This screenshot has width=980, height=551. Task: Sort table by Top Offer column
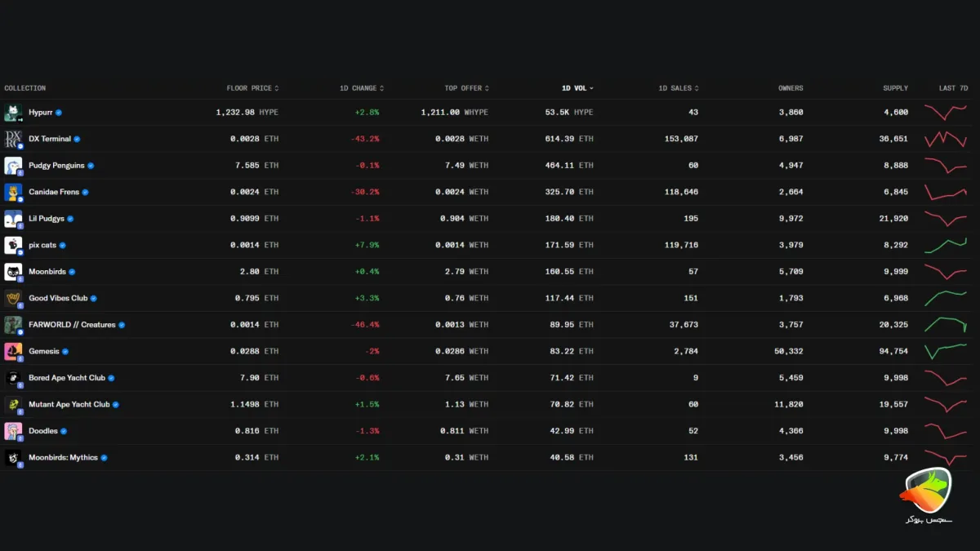coord(467,88)
